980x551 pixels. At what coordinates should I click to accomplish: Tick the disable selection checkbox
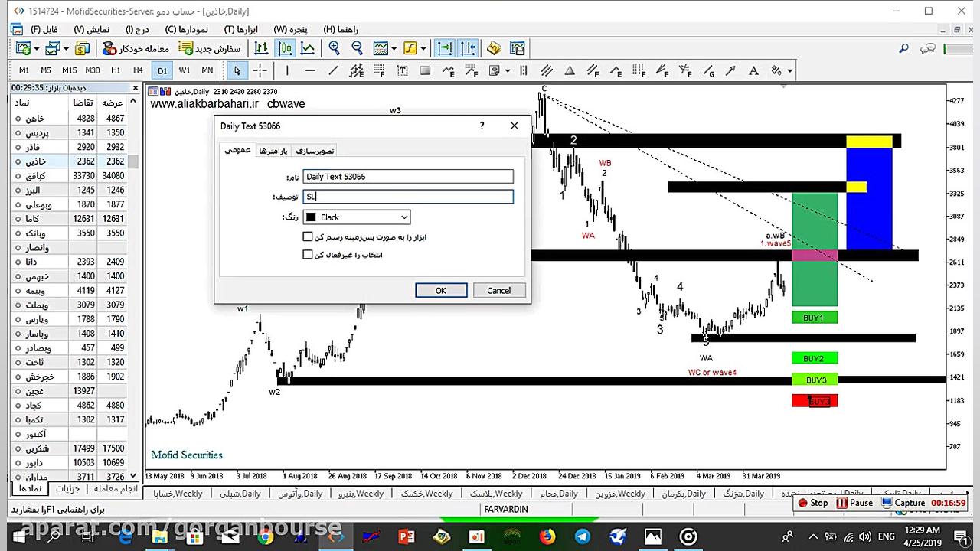coord(308,255)
